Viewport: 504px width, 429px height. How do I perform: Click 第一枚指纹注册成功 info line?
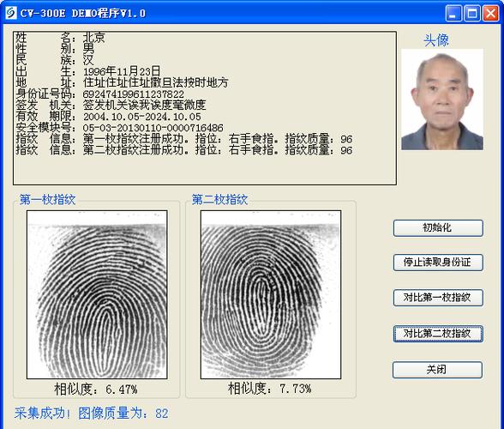tap(183, 139)
